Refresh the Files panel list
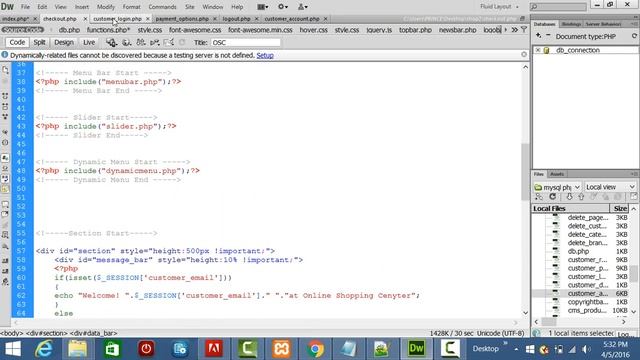The width and height of the screenshot is (640, 360). (553, 197)
